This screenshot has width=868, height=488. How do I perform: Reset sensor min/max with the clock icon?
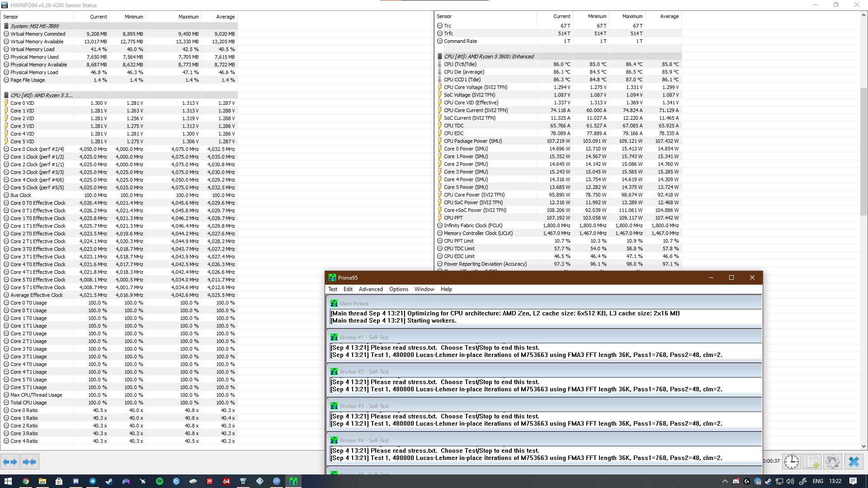pos(791,462)
